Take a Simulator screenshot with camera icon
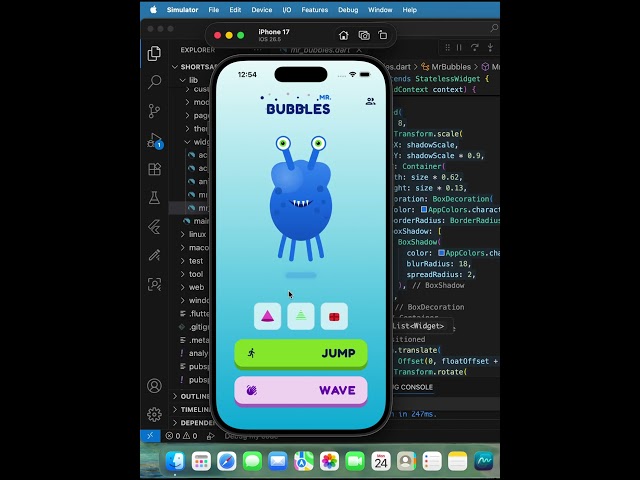640x480 pixels. click(364, 36)
